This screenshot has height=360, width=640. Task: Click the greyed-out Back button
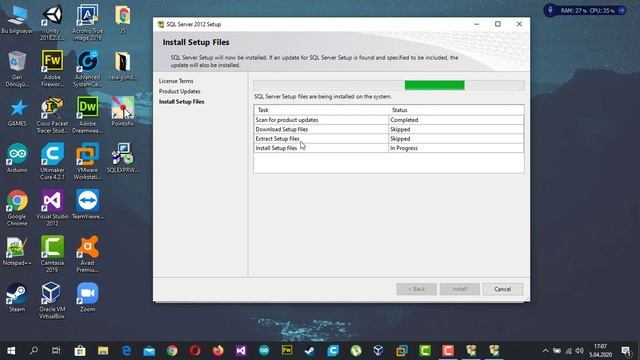tap(416, 289)
